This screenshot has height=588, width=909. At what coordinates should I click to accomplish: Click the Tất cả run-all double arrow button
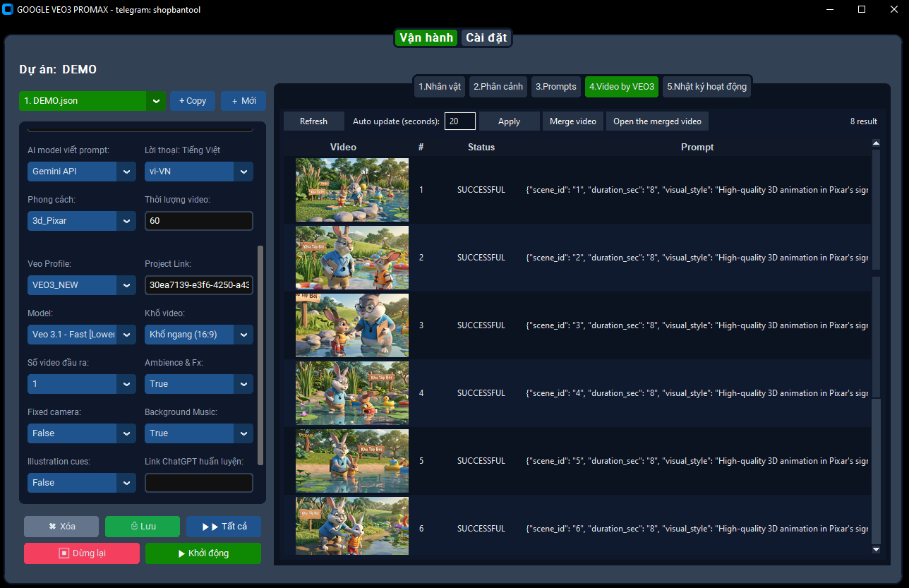(224, 527)
